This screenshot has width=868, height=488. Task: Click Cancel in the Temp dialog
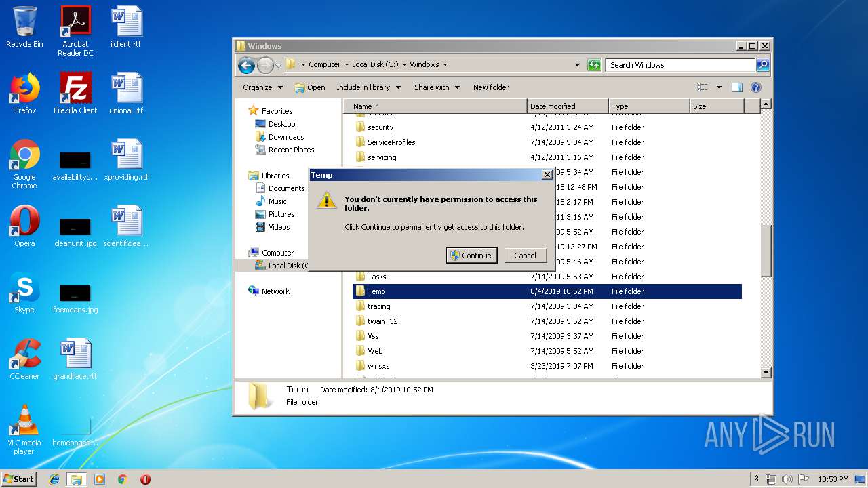(x=525, y=256)
